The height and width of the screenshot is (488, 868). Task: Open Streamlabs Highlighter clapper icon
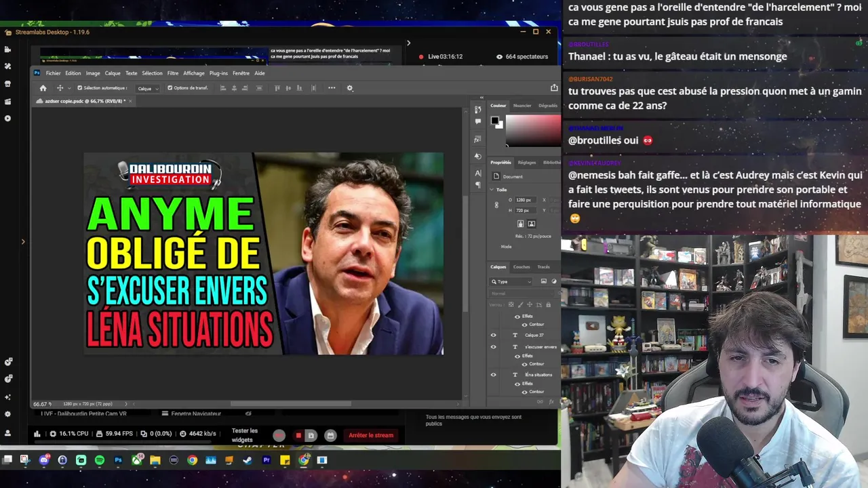pyautogui.click(x=7, y=102)
